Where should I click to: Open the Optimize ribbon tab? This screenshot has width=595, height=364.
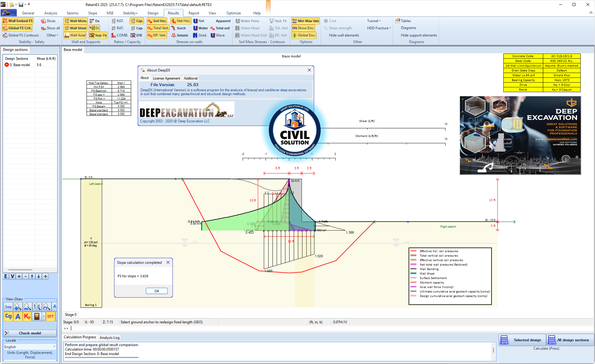[233, 13]
